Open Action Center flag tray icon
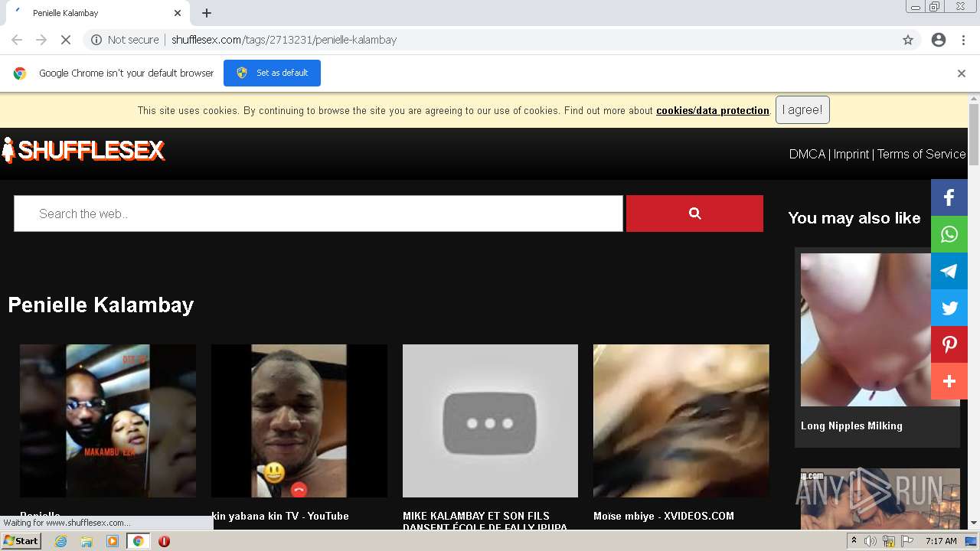980x551 pixels. point(907,541)
